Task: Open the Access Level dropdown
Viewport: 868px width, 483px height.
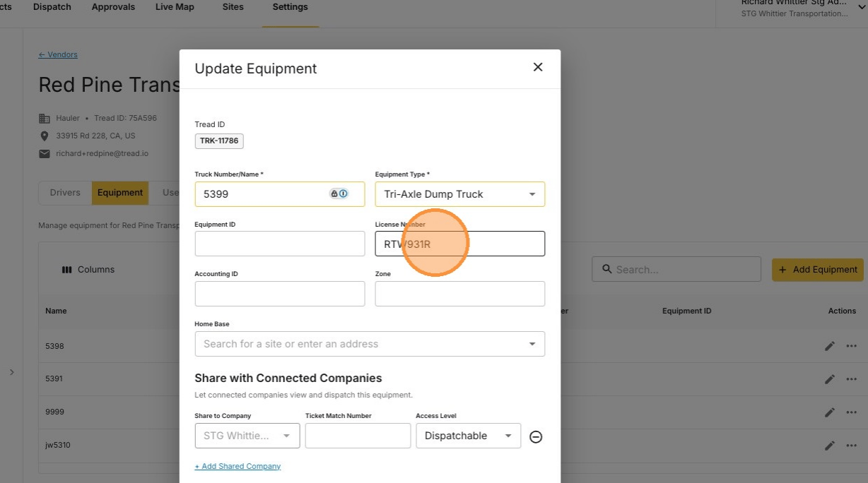Action: 468,436
